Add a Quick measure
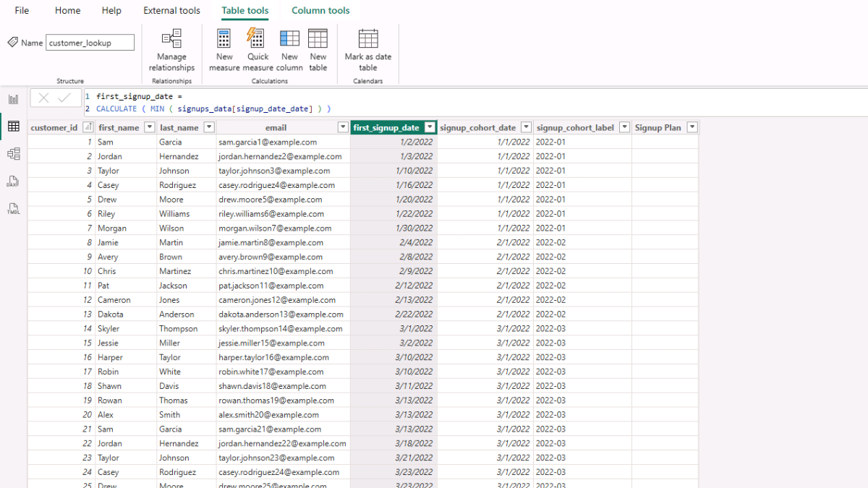 pos(258,50)
